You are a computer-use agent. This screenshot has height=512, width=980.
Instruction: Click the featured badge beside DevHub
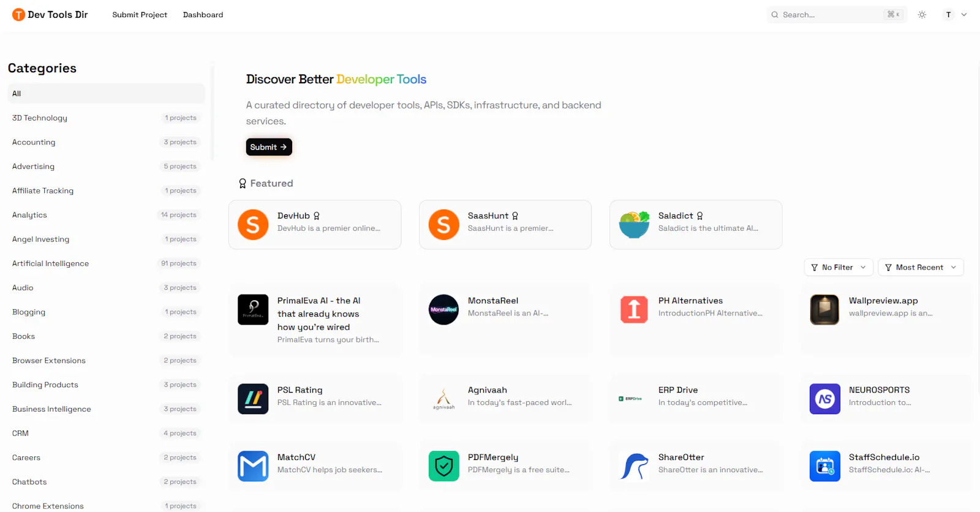(317, 216)
